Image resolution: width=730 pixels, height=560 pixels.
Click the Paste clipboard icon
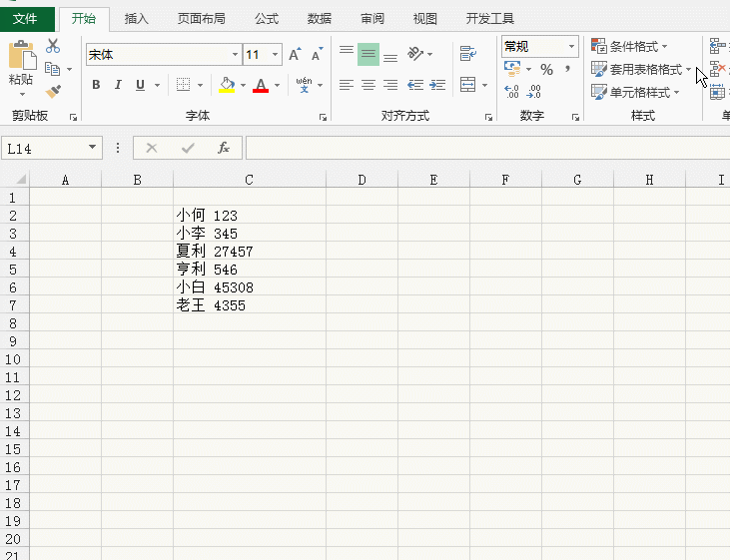coord(22,55)
